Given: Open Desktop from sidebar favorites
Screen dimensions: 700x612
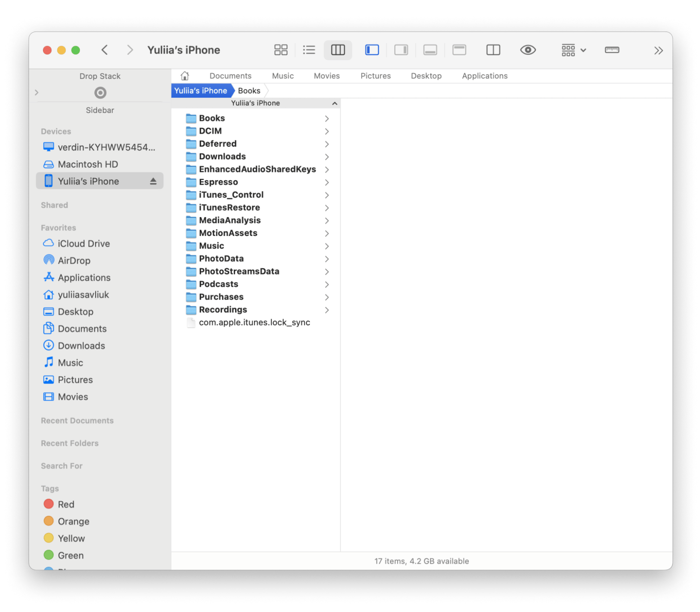Looking at the screenshot, I should click(x=100, y=312).
